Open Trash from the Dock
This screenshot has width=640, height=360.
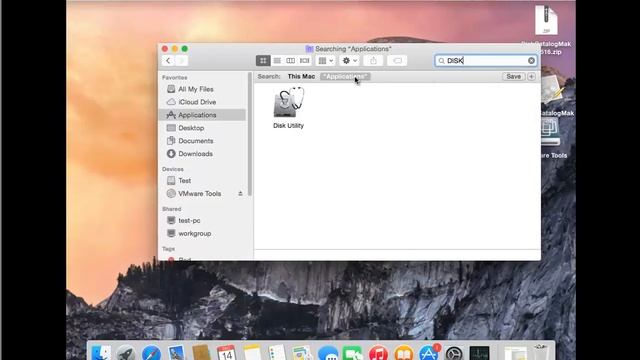(x=541, y=353)
